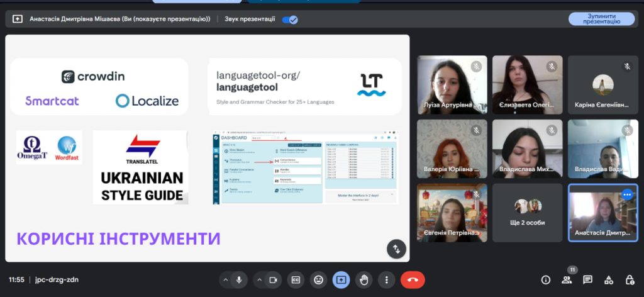644x297 pixels.
Task: Open the meeting details info icon
Action: tap(545, 280)
